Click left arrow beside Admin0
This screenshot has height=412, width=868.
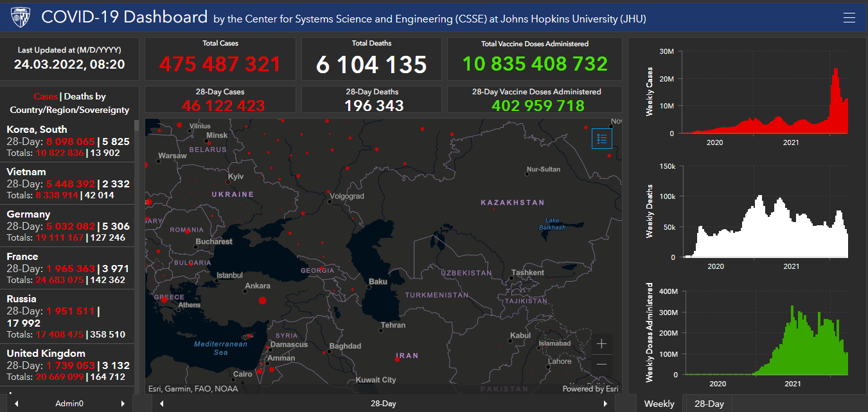pyautogui.click(x=16, y=404)
